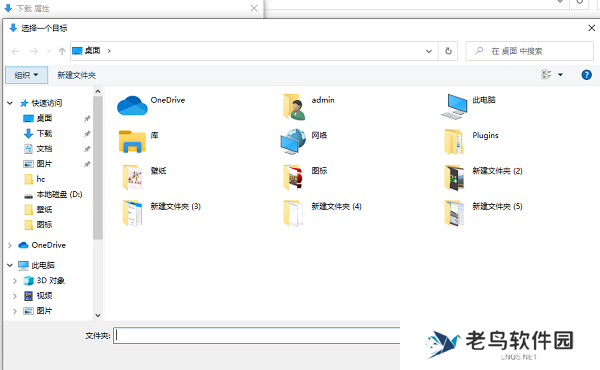Image resolution: width=600 pixels, height=370 pixels.
Task: Change the view layout icon
Action: pyautogui.click(x=546, y=75)
